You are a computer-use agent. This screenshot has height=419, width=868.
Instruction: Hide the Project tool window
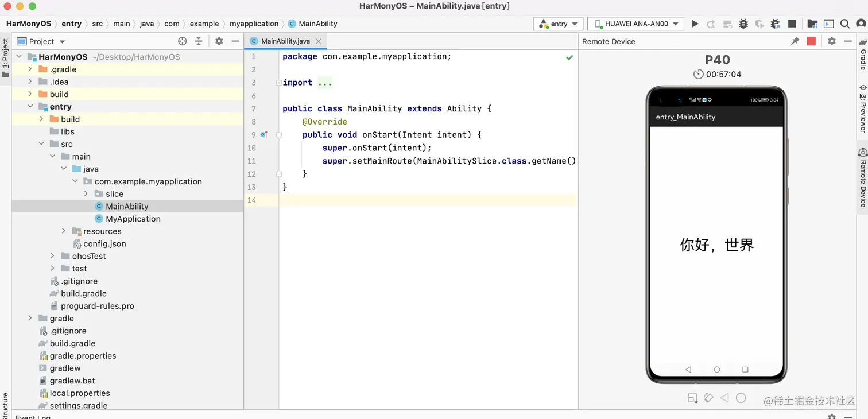point(235,41)
